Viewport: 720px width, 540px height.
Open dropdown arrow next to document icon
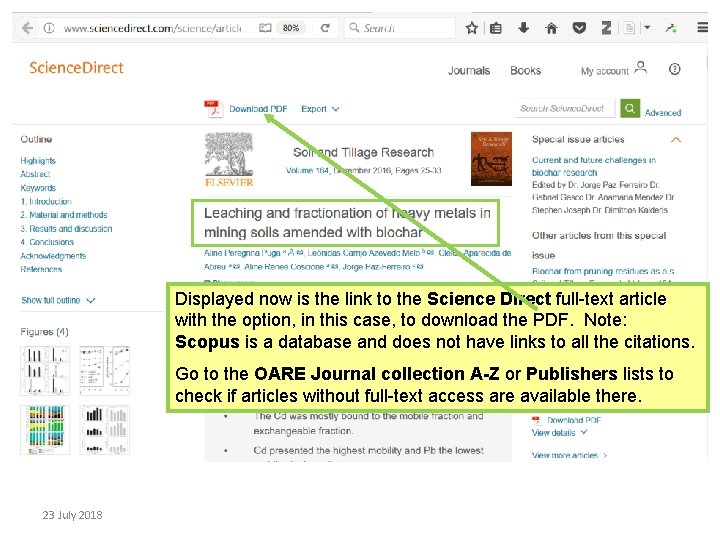click(x=647, y=28)
